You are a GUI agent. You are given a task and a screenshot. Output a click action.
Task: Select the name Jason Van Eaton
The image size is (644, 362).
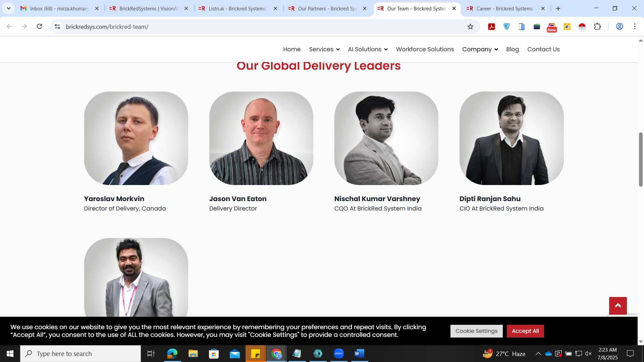tap(238, 199)
